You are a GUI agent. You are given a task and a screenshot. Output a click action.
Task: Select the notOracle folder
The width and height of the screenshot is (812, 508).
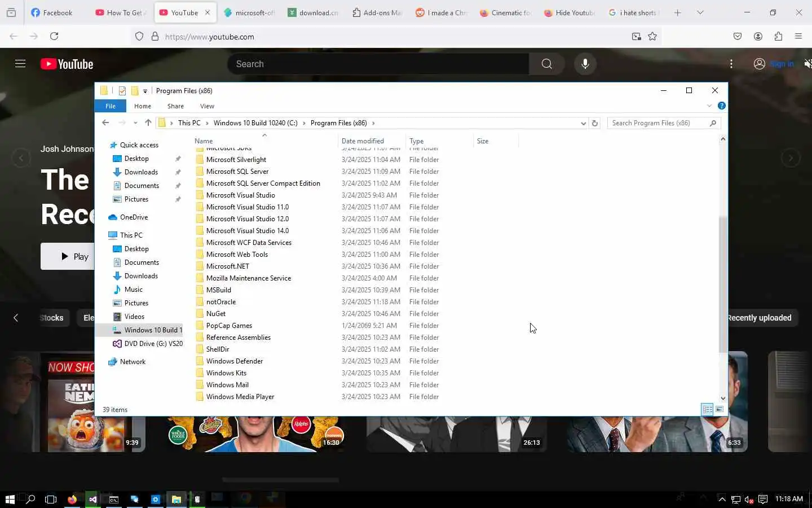pyautogui.click(x=221, y=302)
